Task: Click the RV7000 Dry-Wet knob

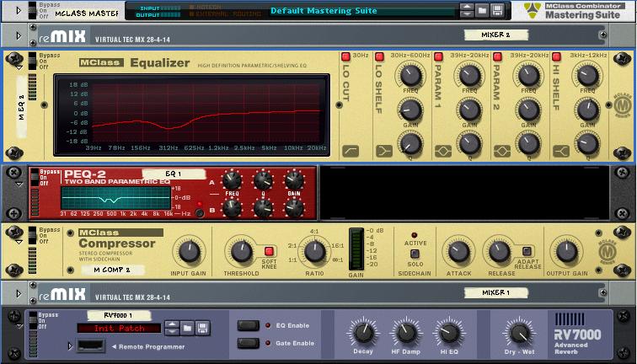Action: coord(520,333)
